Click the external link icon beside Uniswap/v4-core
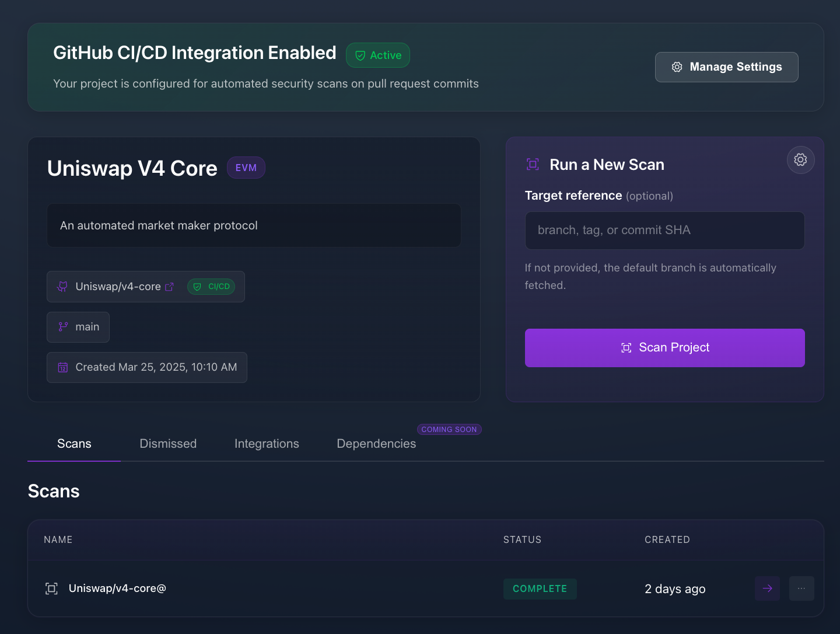This screenshot has width=840, height=634. coord(170,287)
